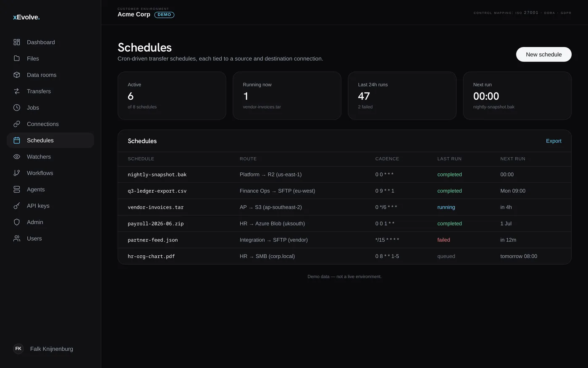
Task: Click the Schedules calendar icon
Action: [17, 140]
